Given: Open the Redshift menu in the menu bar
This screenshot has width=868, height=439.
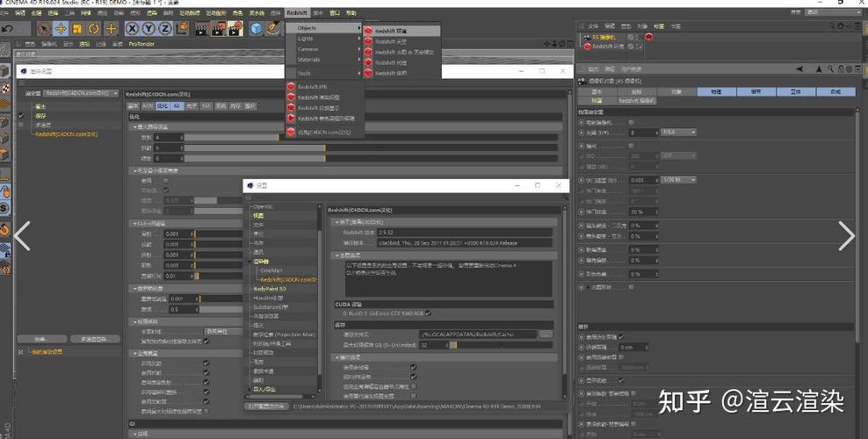Looking at the screenshot, I should click(297, 12).
